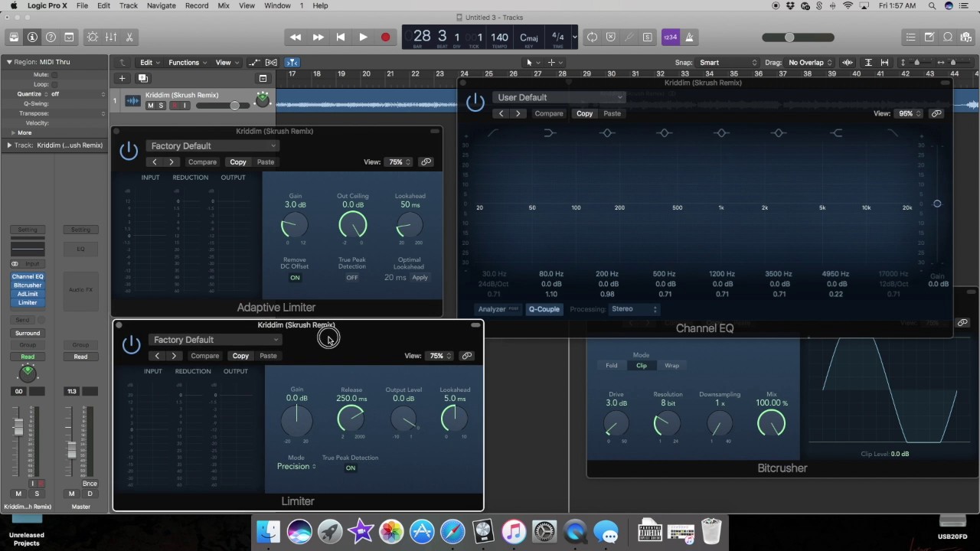980x551 pixels.
Task: Open the Navigate menu
Action: click(161, 5)
